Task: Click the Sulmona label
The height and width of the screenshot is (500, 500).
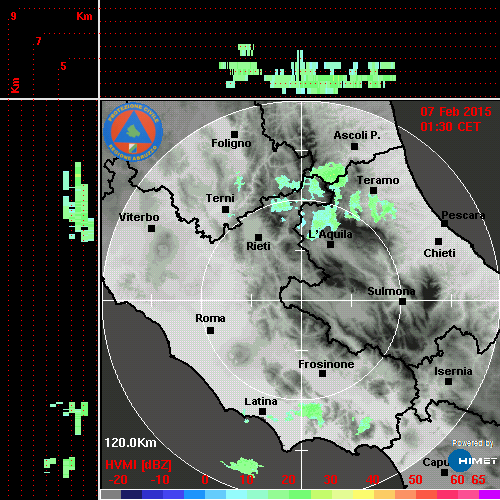Action: pyautogui.click(x=391, y=291)
